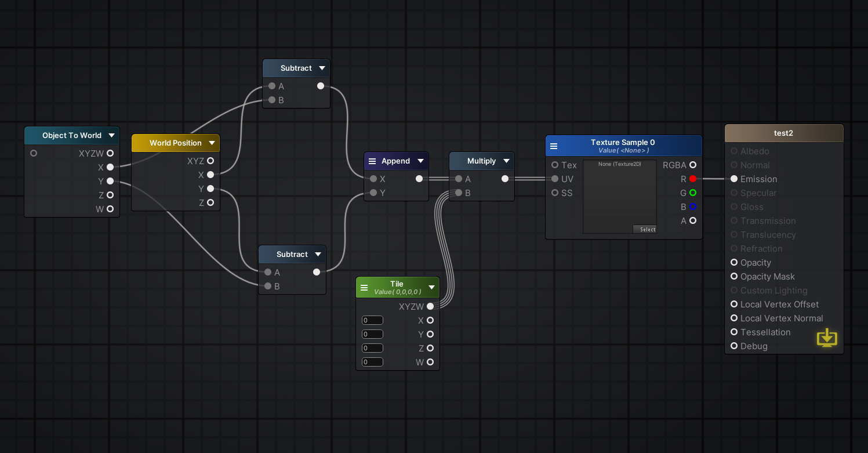The height and width of the screenshot is (453, 868).
Task: Click the blue B output port
Action: (x=693, y=207)
